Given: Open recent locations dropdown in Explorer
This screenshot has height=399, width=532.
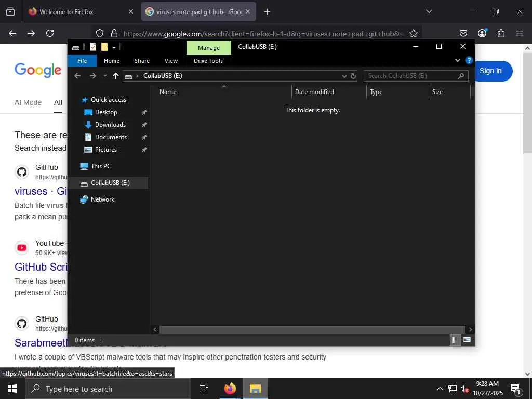Looking at the screenshot, I should tap(105, 76).
